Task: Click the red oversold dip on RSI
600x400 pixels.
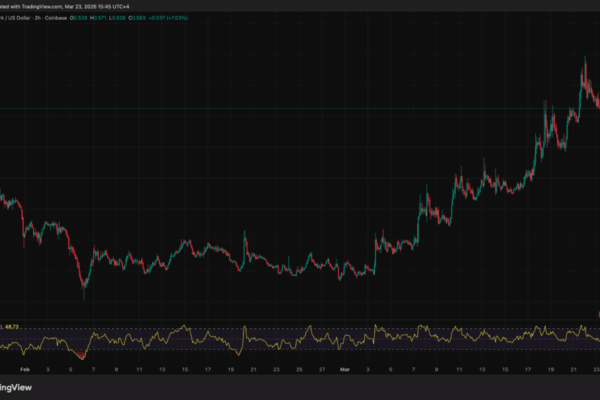Action: [79, 353]
